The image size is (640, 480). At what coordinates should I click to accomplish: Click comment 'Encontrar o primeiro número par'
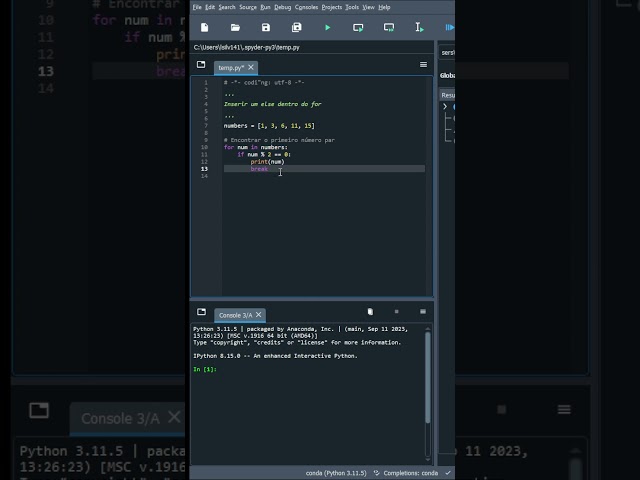pyautogui.click(x=279, y=140)
